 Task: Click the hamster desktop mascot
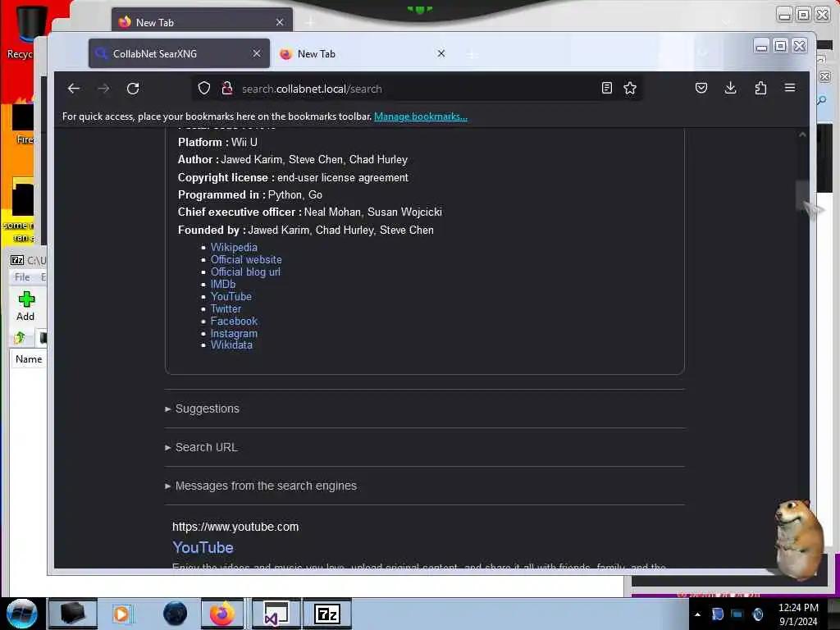799,539
